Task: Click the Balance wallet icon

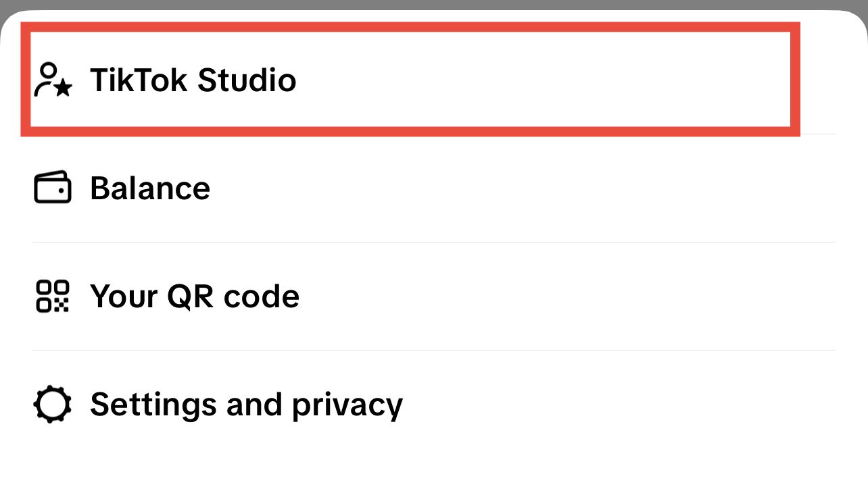Action: click(x=53, y=187)
